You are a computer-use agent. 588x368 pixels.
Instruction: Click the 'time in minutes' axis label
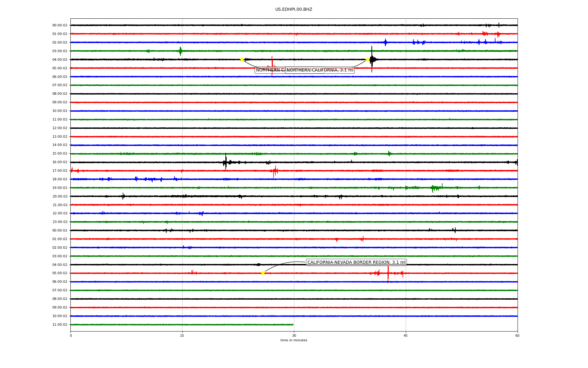294,340
